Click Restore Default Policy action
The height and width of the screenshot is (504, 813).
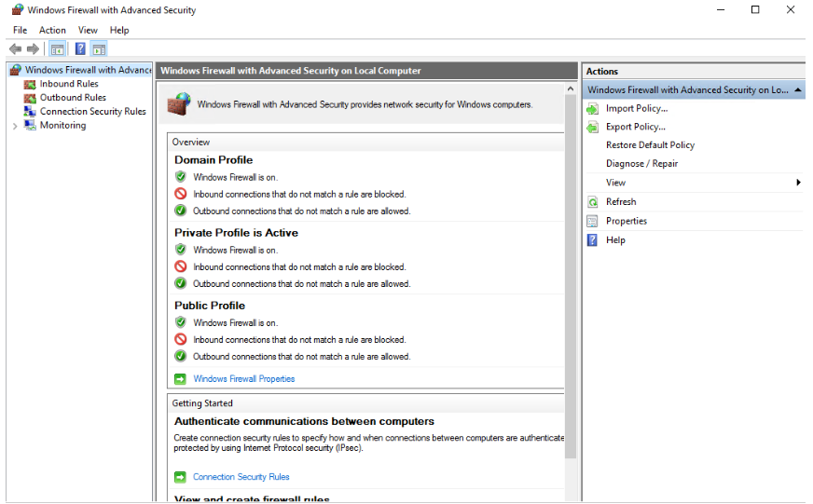(x=650, y=145)
